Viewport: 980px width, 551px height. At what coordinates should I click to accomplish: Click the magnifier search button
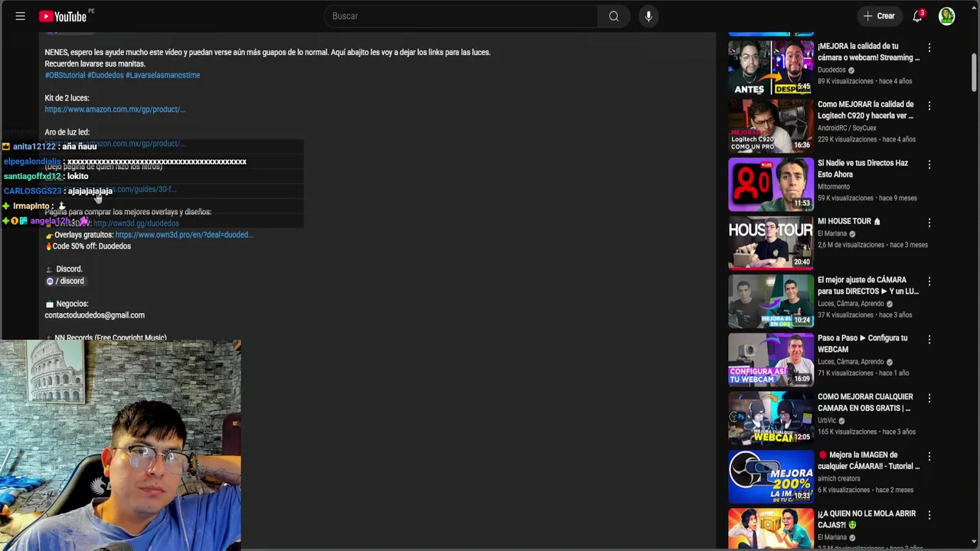614,16
